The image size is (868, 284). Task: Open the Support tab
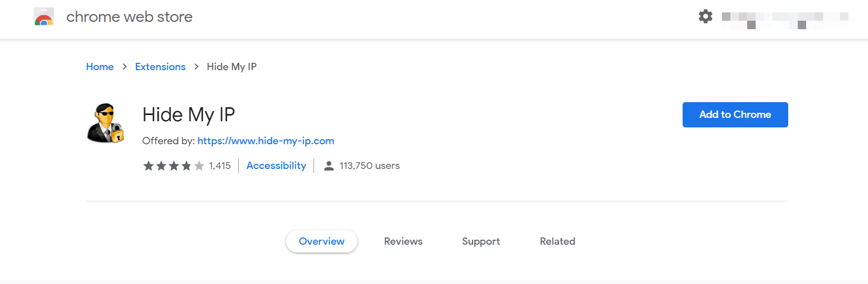click(x=481, y=241)
